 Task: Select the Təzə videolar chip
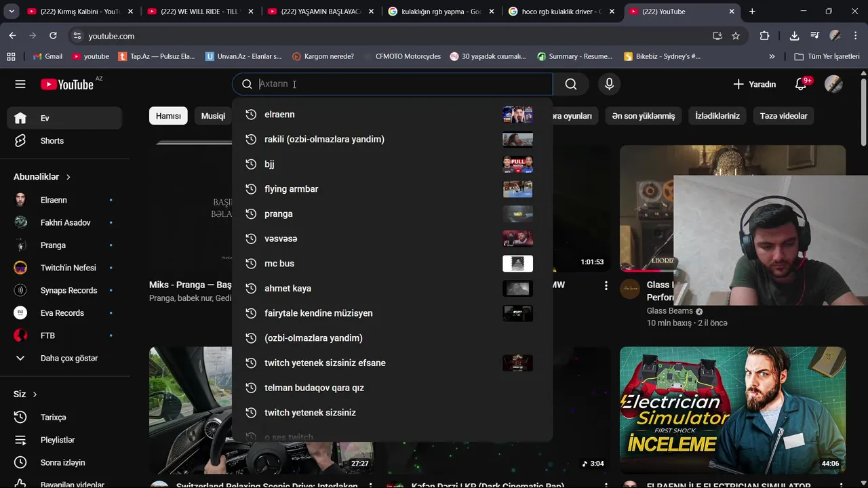(x=783, y=116)
